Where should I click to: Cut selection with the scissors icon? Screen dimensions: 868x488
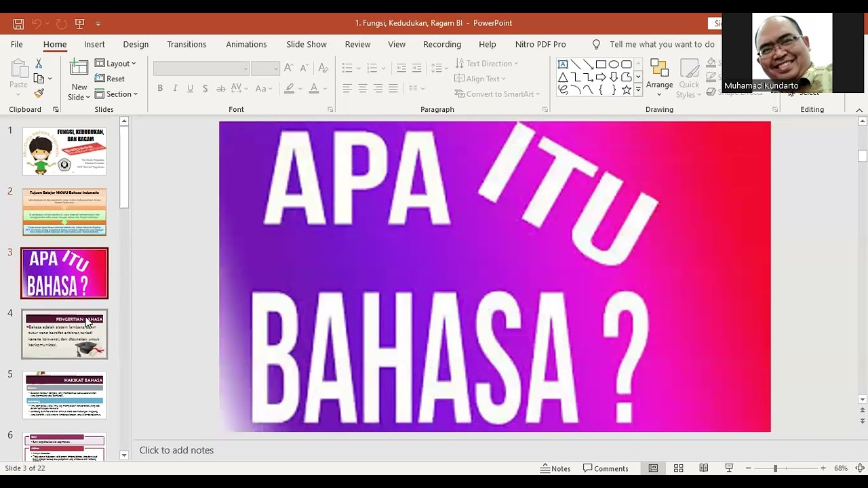39,63
